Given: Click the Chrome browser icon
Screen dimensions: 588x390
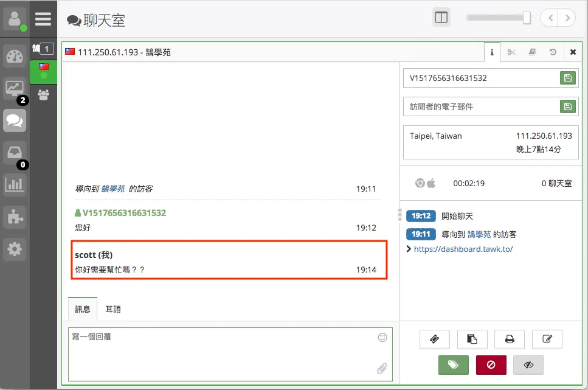Looking at the screenshot, I should coord(420,183).
